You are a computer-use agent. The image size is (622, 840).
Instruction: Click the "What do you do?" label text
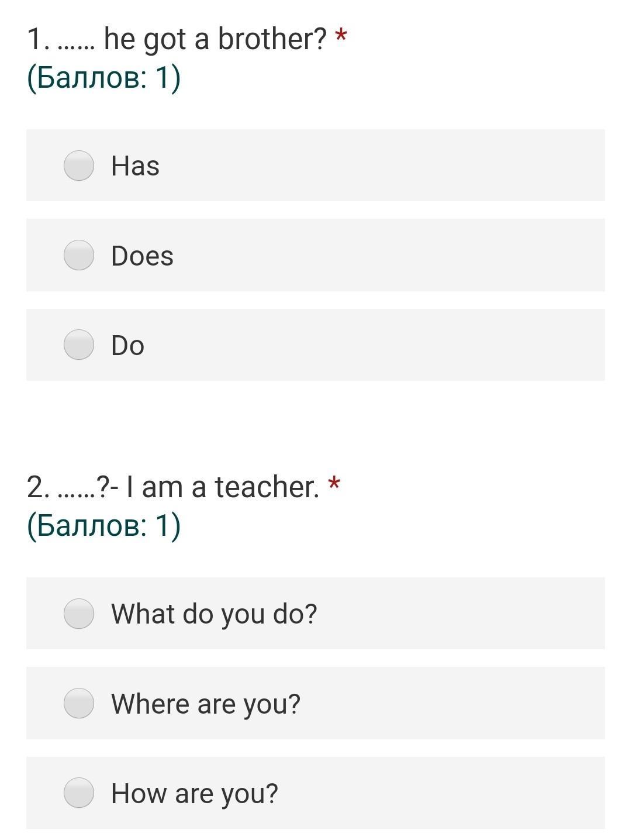214,614
